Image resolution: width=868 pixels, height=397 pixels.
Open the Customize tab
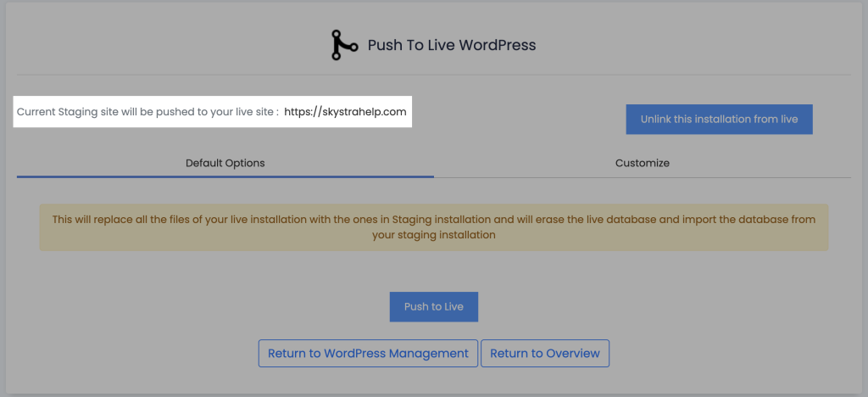tap(642, 163)
